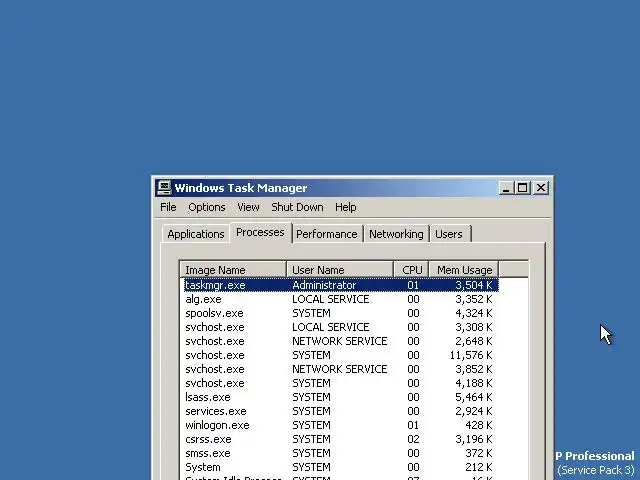This screenshot has width=640, height=480.
Task: Switch to the Applications tab
Action: tap(196, 234)
